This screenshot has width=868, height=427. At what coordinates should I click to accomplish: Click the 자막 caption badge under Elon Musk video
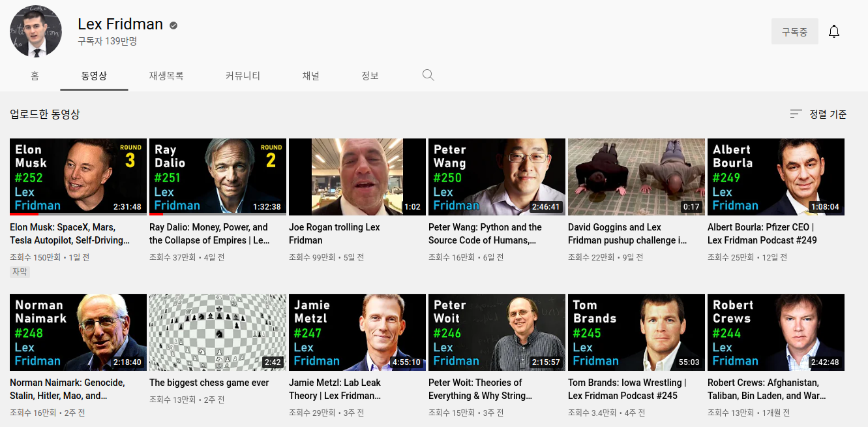[x=20, y=272]
